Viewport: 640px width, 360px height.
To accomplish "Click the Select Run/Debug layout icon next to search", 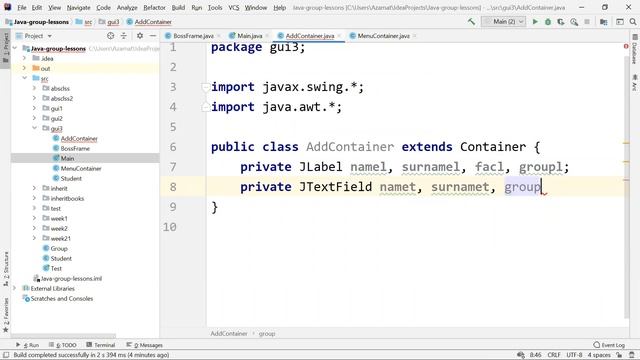I will pyautogui.click(x=620, y=22).
